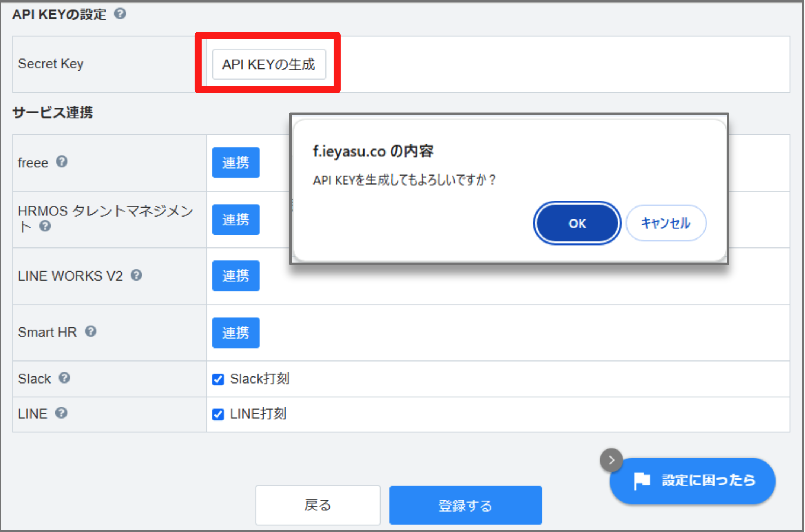Screen dimensions: 805x532
Task: Click LINE WORKS V2 help icon
Action: coord(137,275)
